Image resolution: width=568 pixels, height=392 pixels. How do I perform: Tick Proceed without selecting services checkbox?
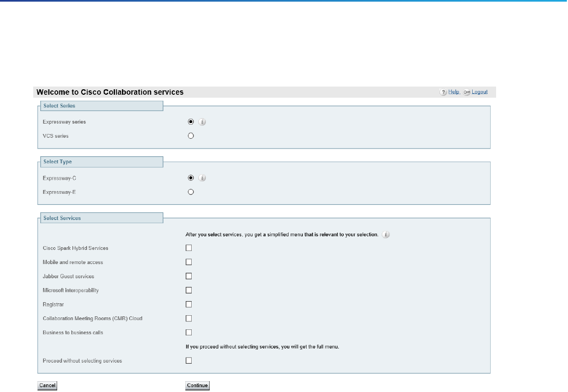click(189, 360)
